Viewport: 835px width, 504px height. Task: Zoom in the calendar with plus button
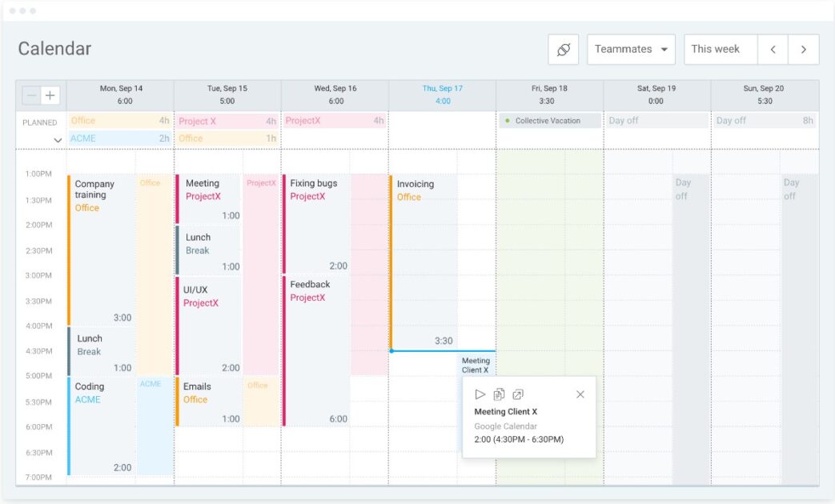click(x=50, y=94)
